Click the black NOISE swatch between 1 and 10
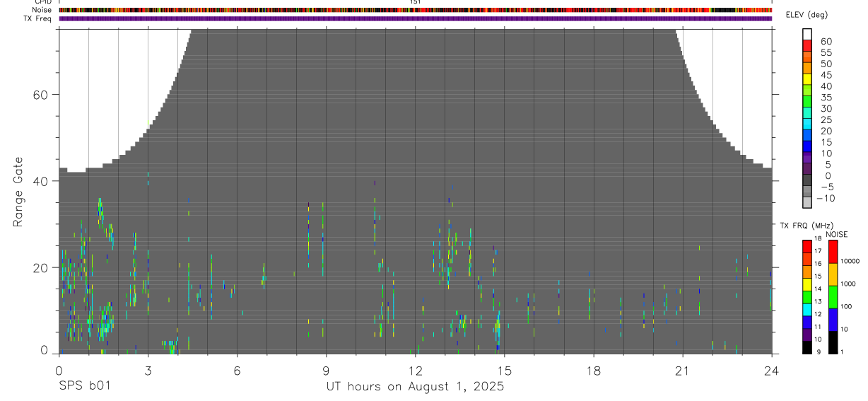This screenshot has height=401, width=868. [x=833, y=342]
